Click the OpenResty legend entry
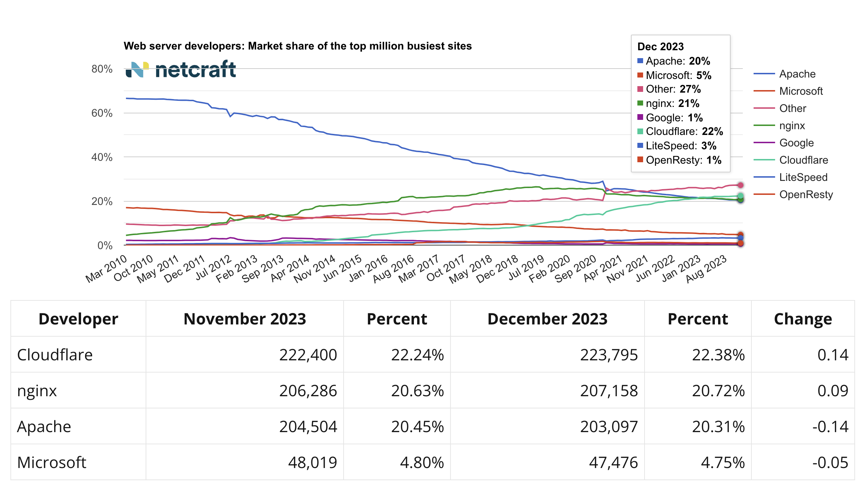Screen dimensions: 868x496 point(806,195)
